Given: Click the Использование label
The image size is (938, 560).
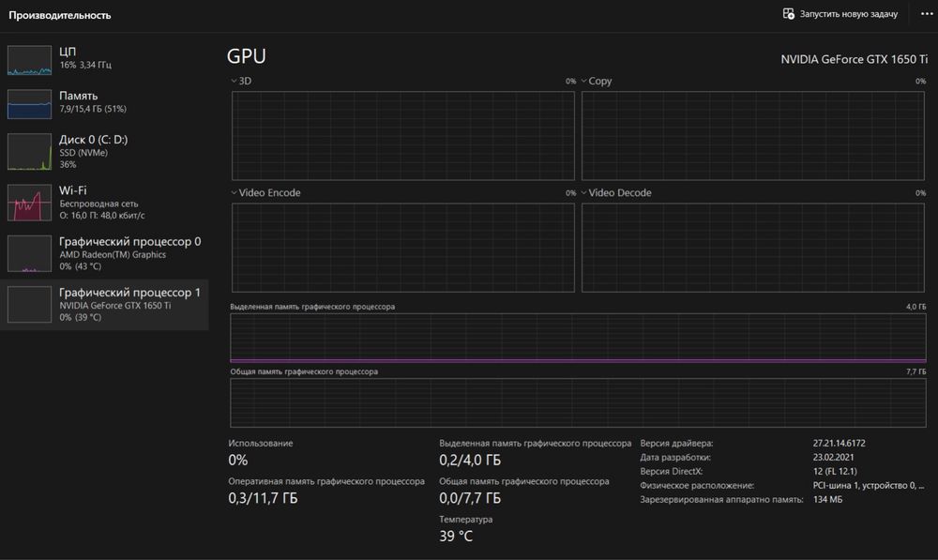Looking at the screenshot, I should coord(261,444).
